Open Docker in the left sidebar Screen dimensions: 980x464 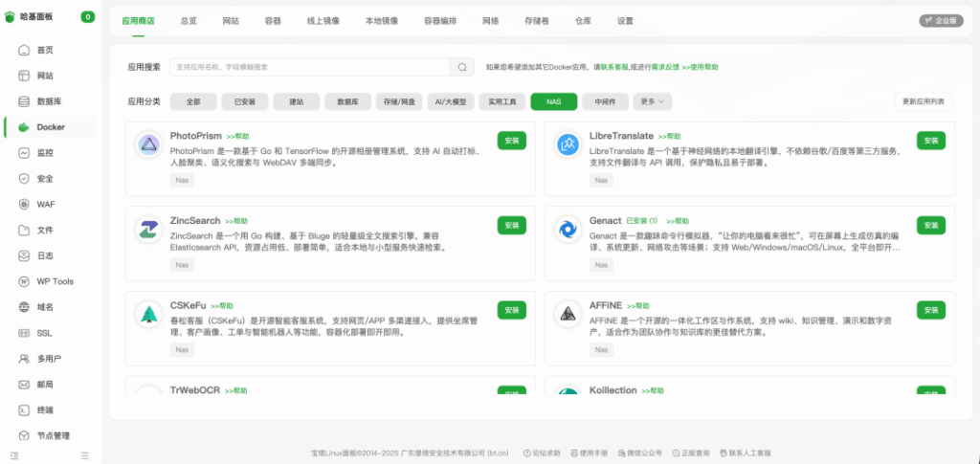(50, 127)
